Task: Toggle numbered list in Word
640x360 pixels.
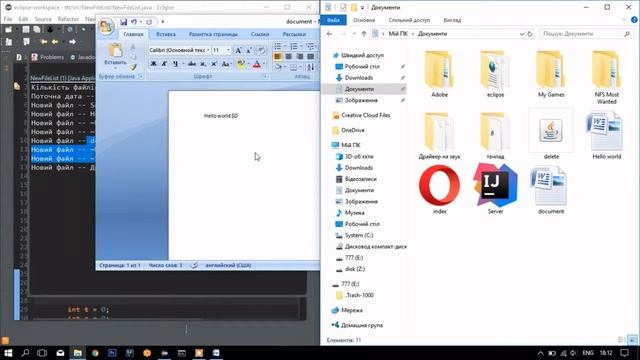Action: point(294,46)
